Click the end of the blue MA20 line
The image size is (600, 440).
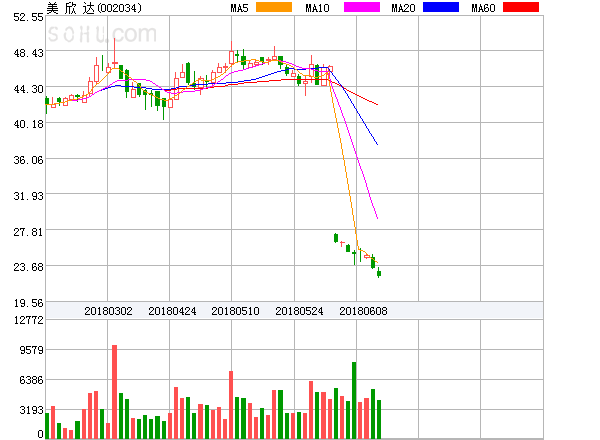pyautogui.click(x=378, y=144)
